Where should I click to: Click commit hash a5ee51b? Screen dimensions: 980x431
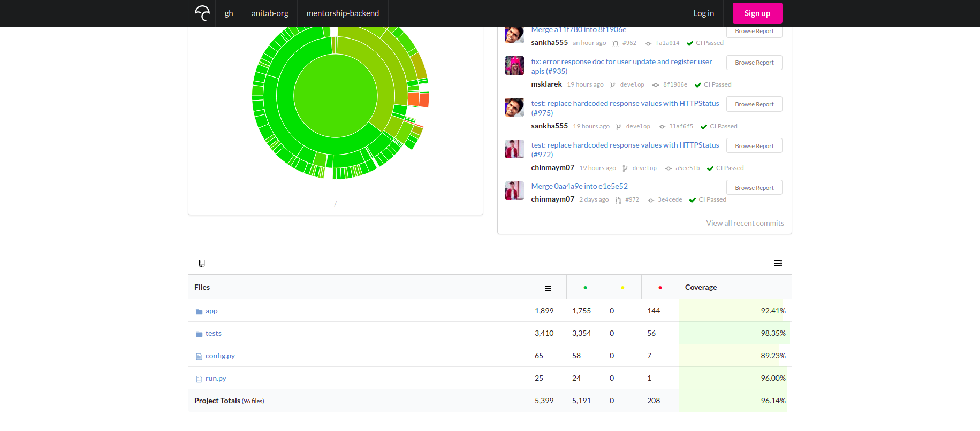687,168
